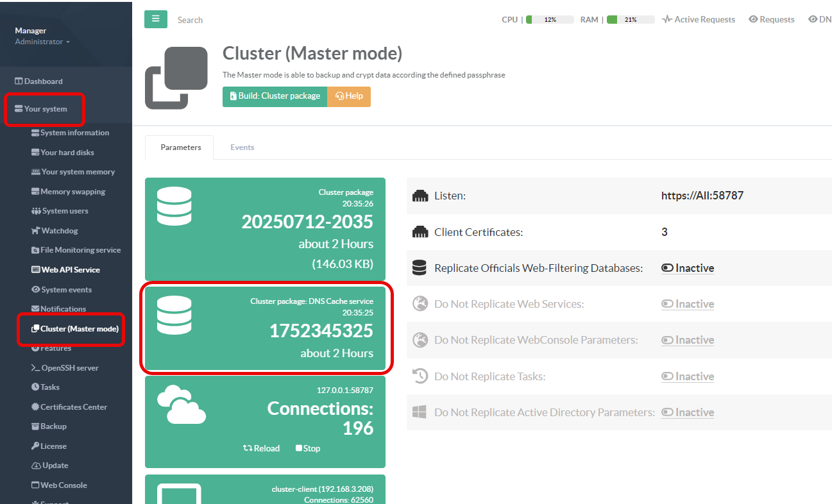The image size is (832, 504).
Task: Open Your hard disks page
Action: 67,153
